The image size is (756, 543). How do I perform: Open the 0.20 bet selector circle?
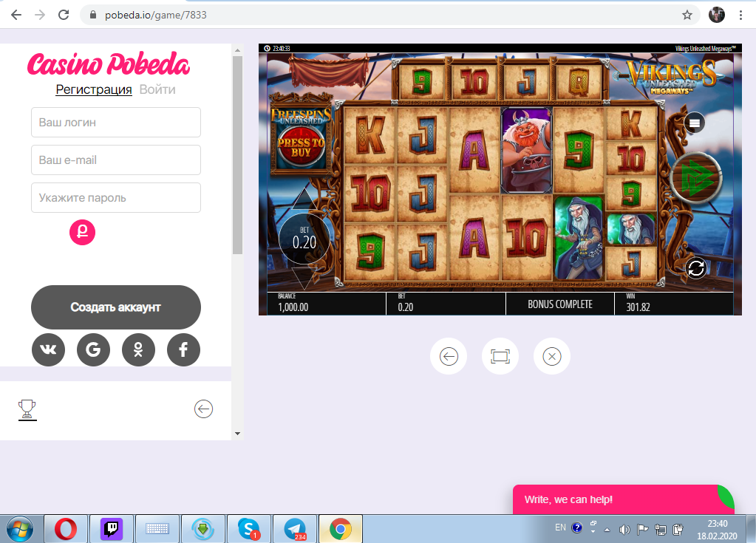pyautogui.click(x=304, y=239)
